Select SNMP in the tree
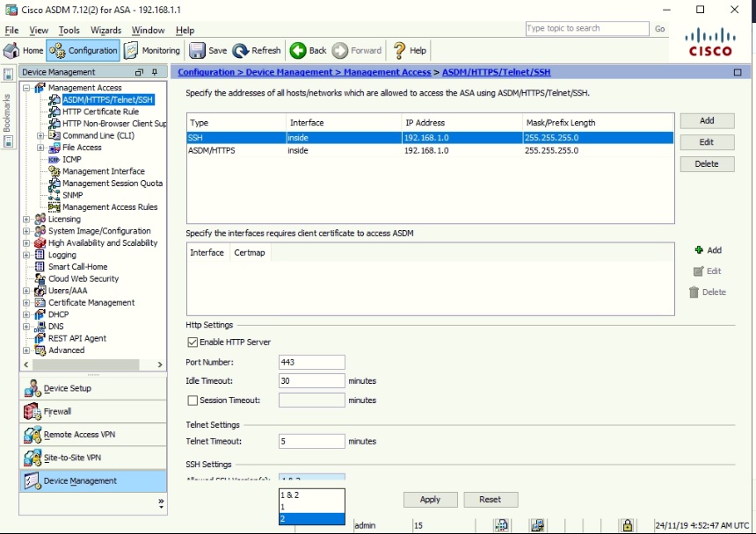The width and height of the screenshot is (756, 534). (72, 195)
